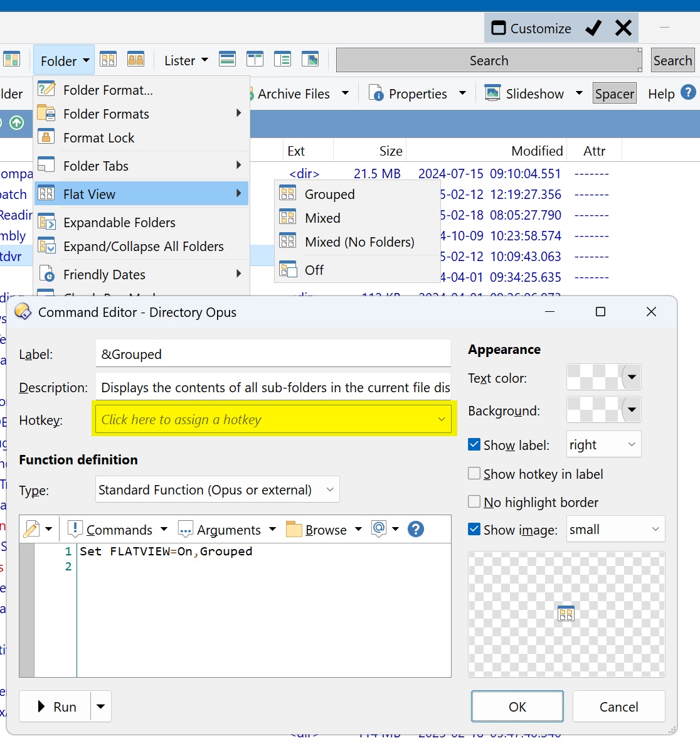Select Off in Flat View submenu
The height and width of the screenshot is (748, 700).
tap(357, 270)
